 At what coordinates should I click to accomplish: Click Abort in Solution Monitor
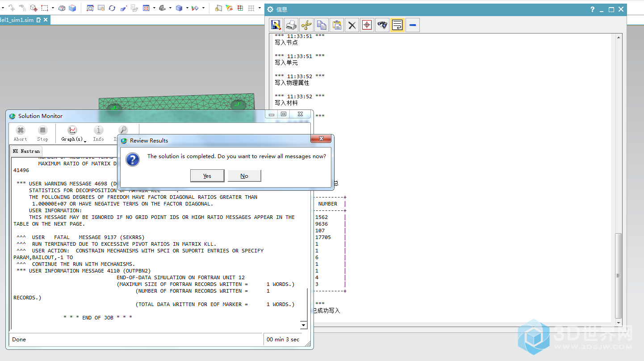pos(21,133)
